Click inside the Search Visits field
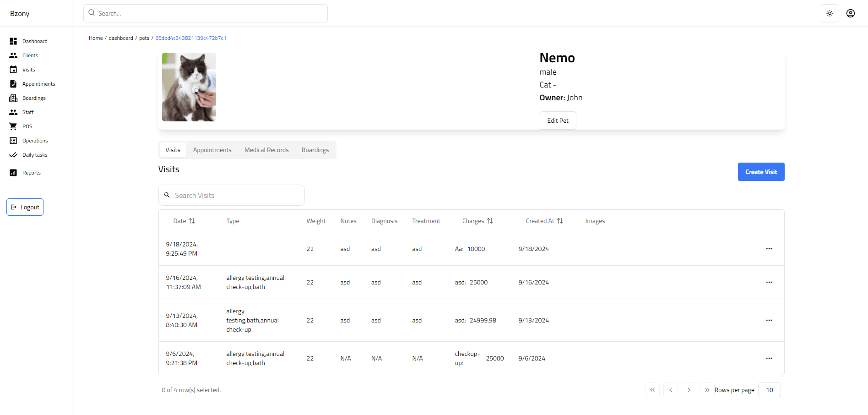The height and width of the screenshot is (415, 868). pos(231,195)
